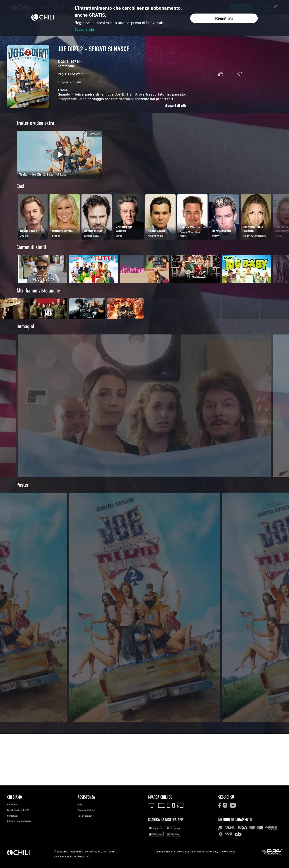Click the FAPAV logo
Viewport: 289px width, 868px height.
coord(271,852)
